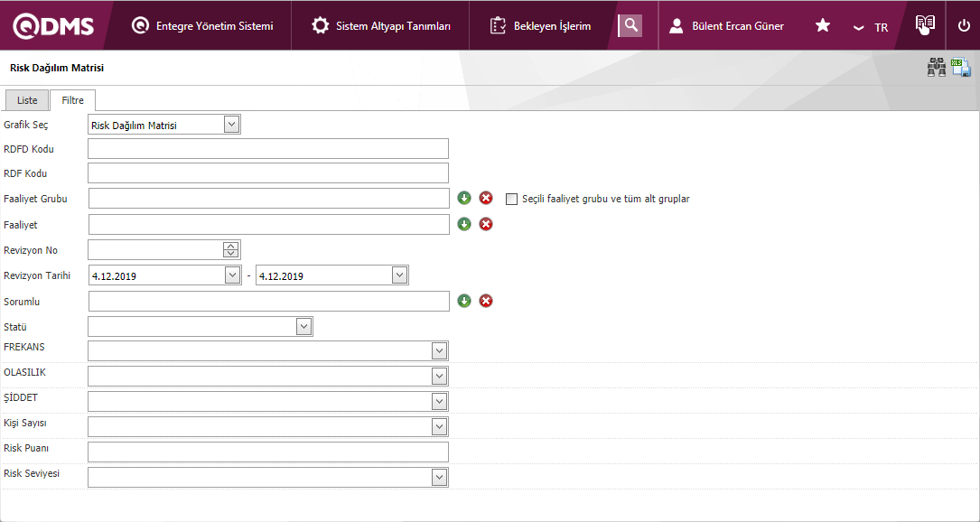The width and height of the screenshot is (980, 522).
Task: Click the power logout icon
Action: click(x=964, y=25)
